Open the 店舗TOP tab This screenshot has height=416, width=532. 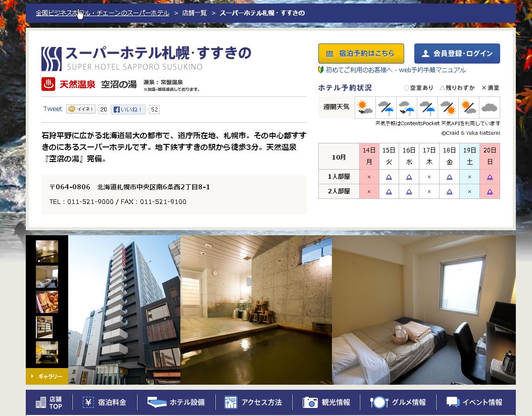[x=49, y=402]
